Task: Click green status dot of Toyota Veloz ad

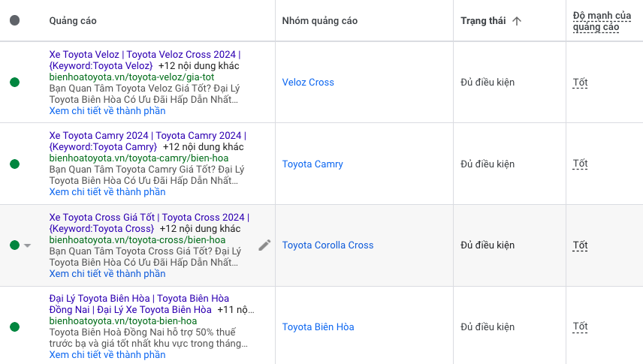Action: [15, 83]
